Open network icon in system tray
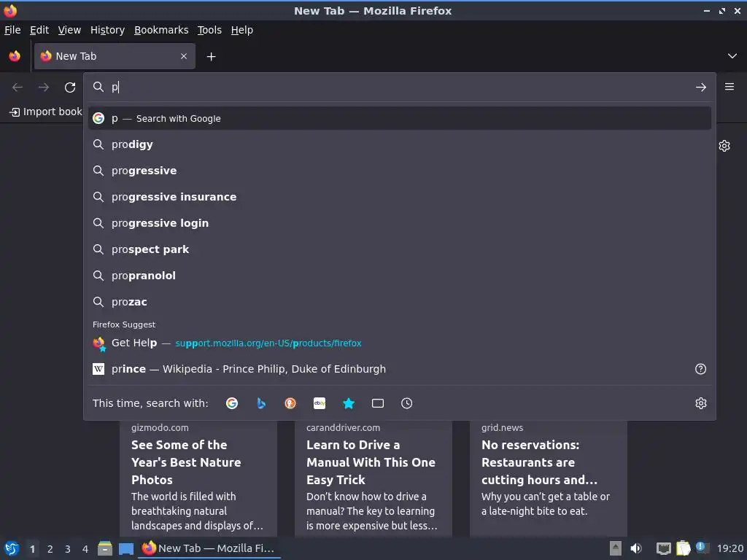The width and height of the screenshot is (747, 560). (663, 548)
